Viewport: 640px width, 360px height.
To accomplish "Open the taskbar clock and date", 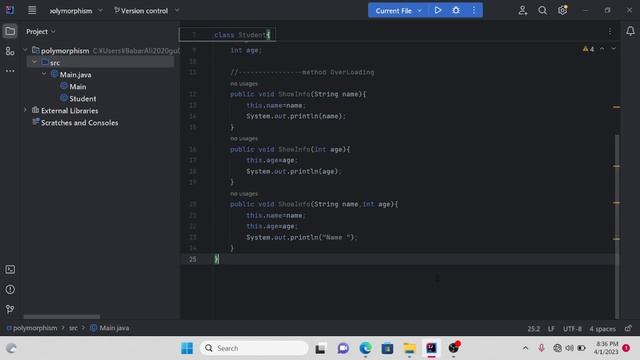I will (607, 348).
